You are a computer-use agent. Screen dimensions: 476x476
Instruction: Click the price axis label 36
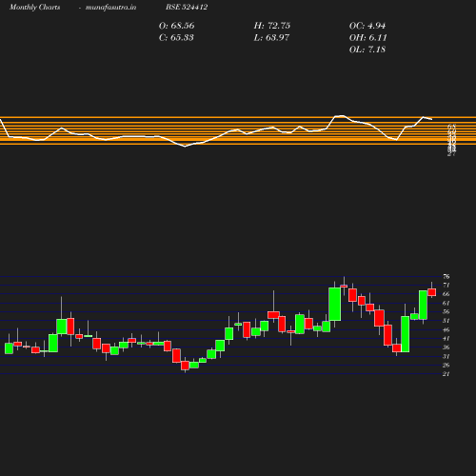(446, 347)
